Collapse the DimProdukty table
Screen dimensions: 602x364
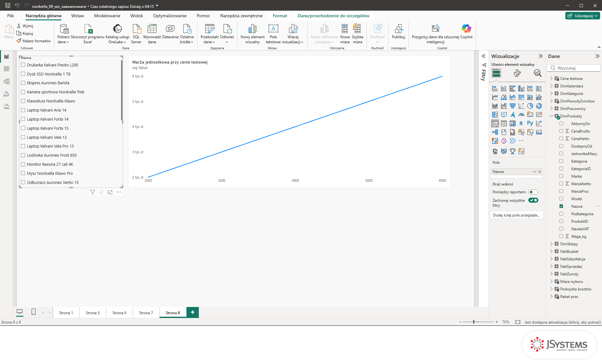pyautogui.click(x=552, y=116)
